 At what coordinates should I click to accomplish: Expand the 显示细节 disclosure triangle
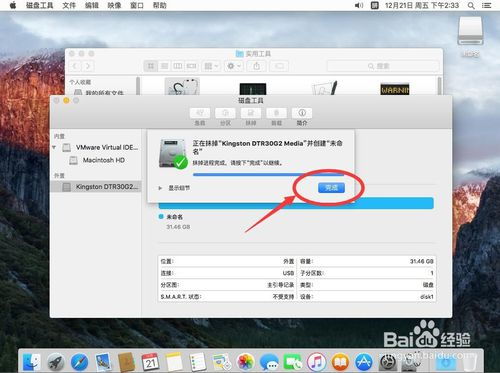[160, 188]
